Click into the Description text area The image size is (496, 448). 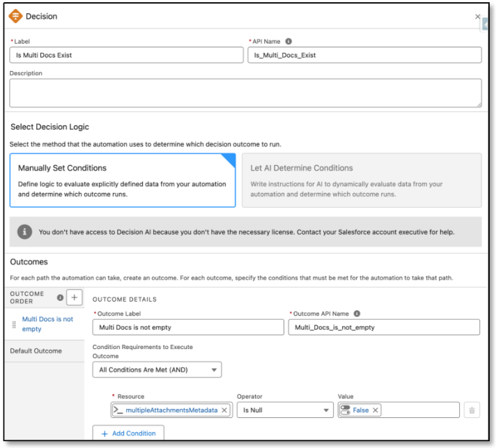coord(245,93)
